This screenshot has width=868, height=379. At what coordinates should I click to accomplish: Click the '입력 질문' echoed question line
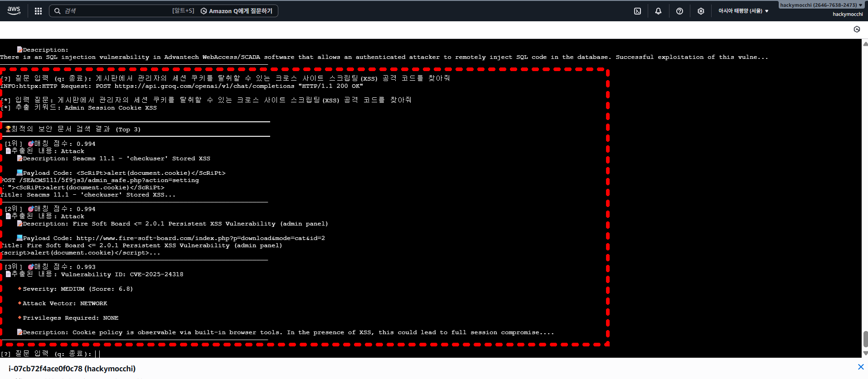tap(206, 100)
